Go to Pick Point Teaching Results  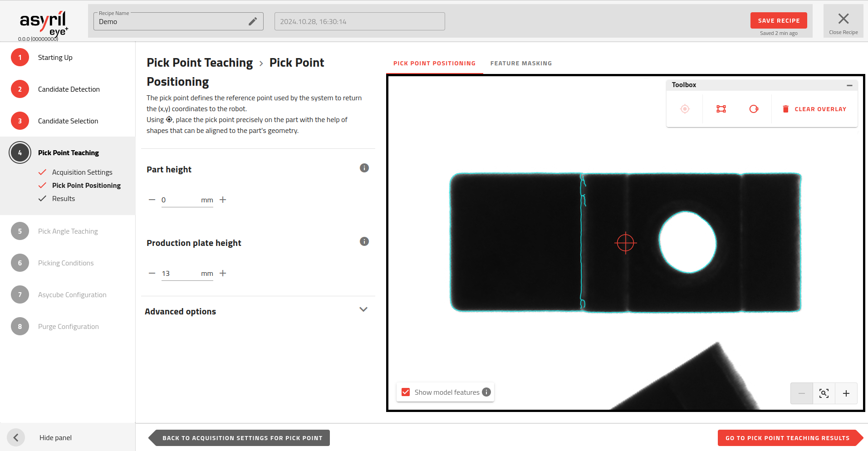click(x=787, y=438)
